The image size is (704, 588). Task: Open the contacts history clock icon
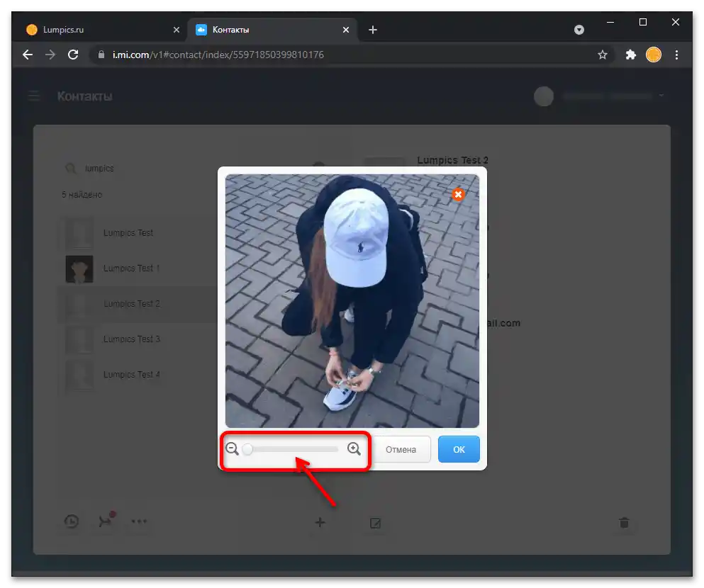click(x=72, y=521)
